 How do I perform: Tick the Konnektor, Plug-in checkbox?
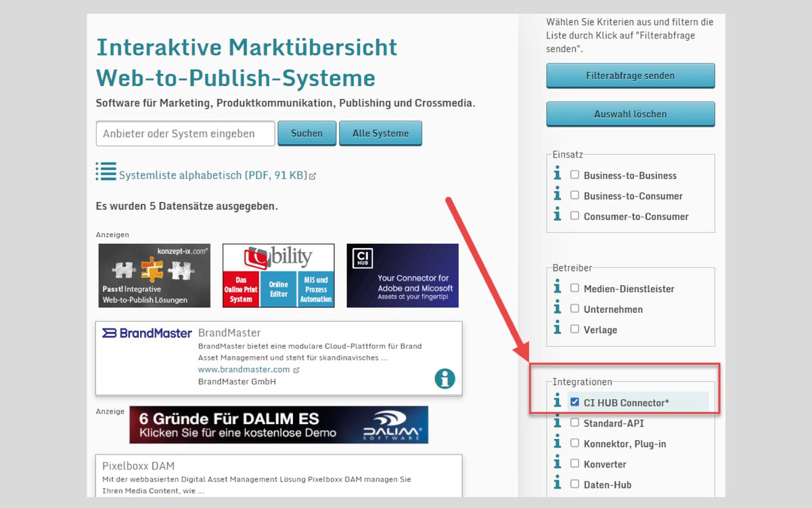tap(574, 443)
